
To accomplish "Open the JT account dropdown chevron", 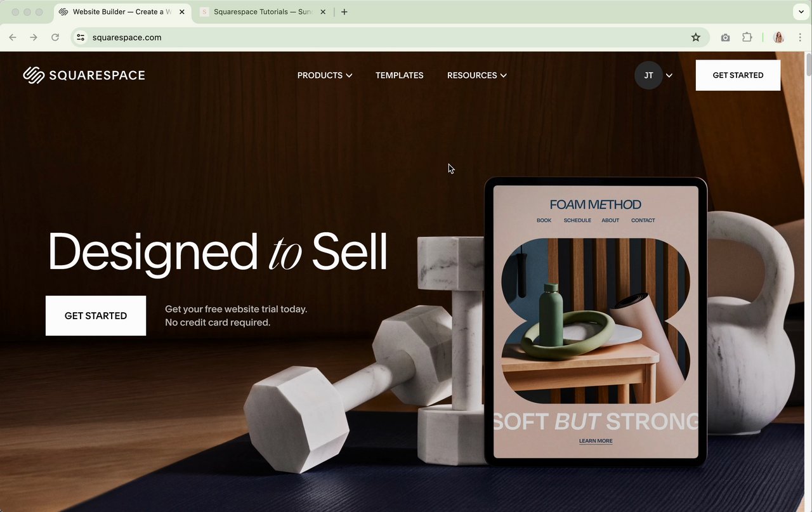I will click(x=669, y=75).
